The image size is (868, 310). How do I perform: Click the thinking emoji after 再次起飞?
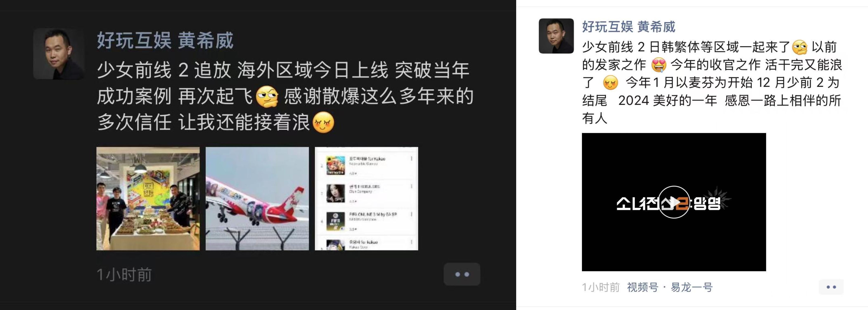pos(267,97)
